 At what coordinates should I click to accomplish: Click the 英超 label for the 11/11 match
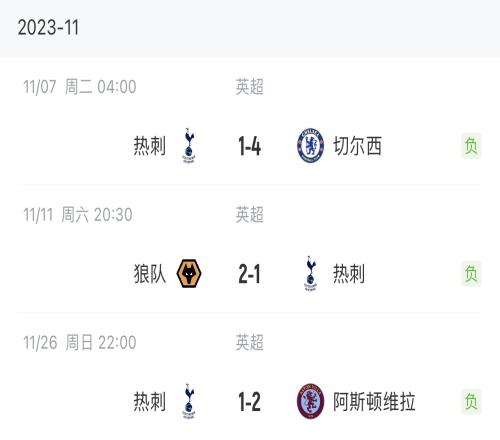(x=249, y=214)
